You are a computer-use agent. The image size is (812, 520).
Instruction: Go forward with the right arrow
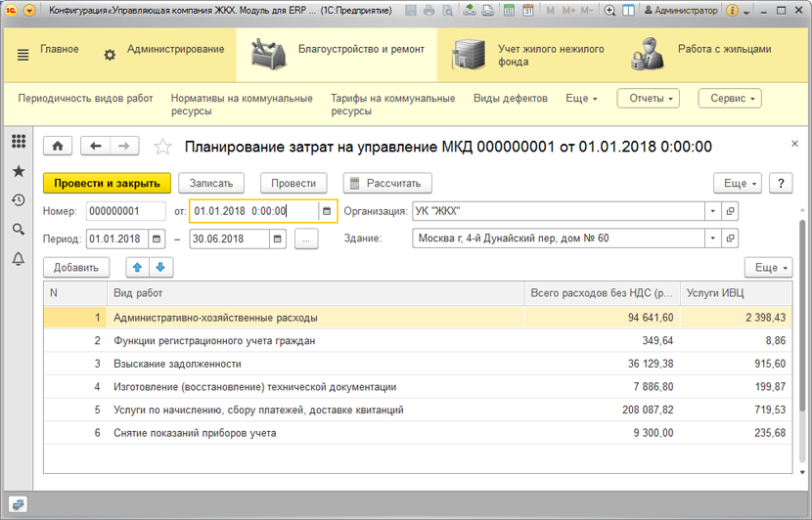pos(124,146)
